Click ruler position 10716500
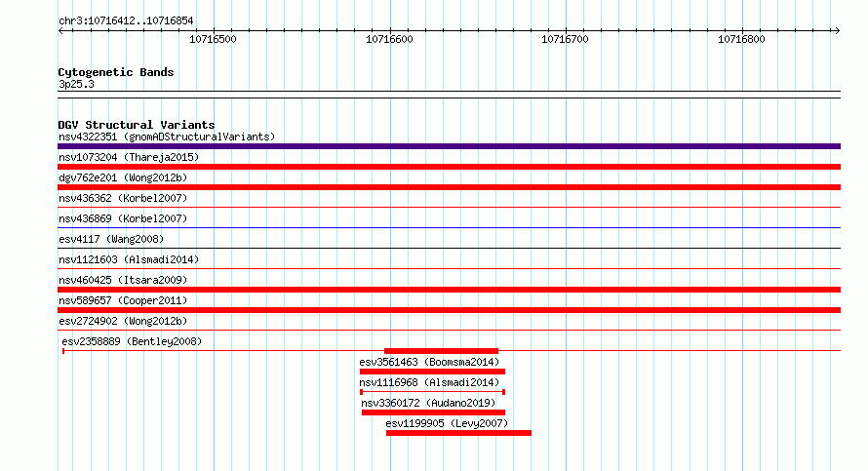 point(214,39)
